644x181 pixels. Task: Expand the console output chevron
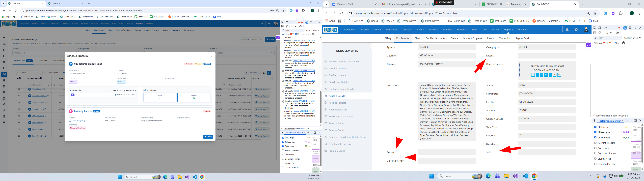tap(595, 47)
